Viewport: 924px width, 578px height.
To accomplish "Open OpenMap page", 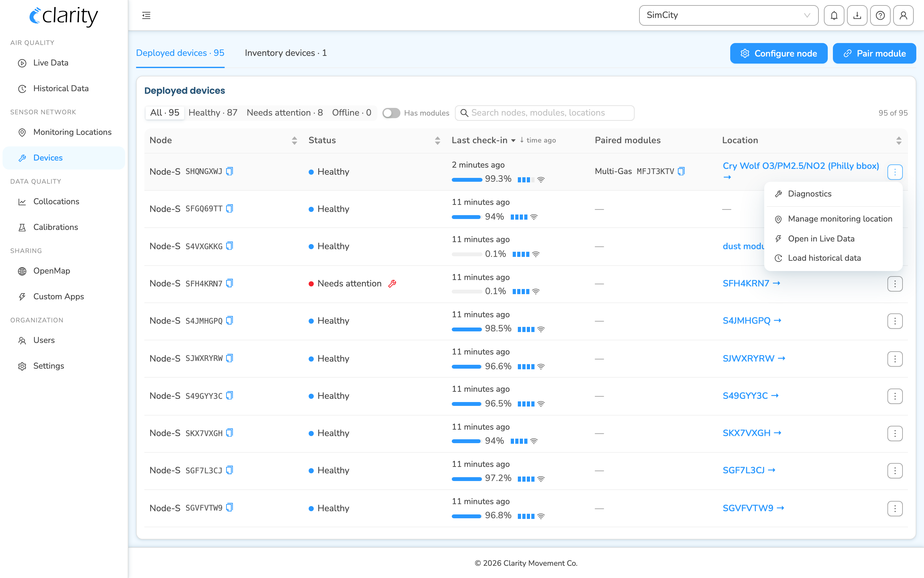I will [x=64, y=271].
